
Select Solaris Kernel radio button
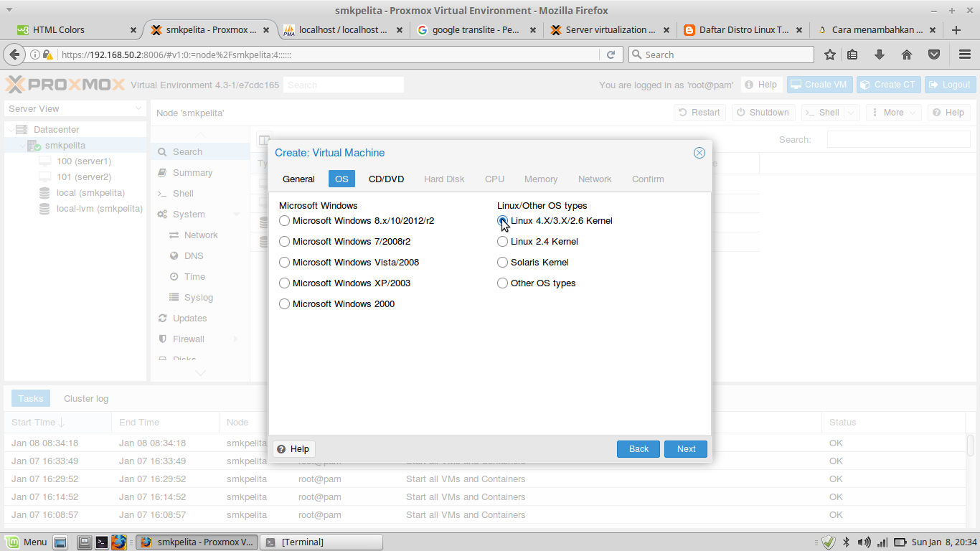click(503, 263)
